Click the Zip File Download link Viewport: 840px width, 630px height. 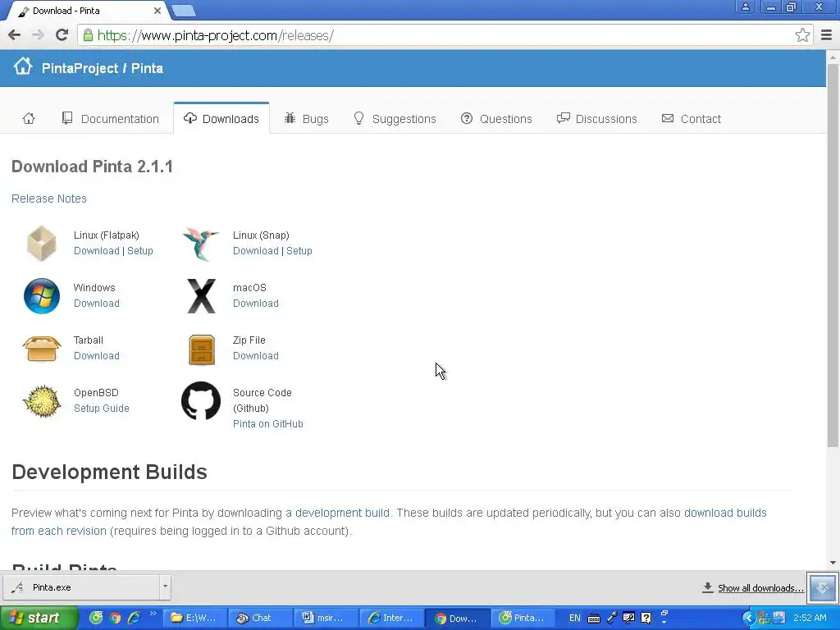(256, 356)
